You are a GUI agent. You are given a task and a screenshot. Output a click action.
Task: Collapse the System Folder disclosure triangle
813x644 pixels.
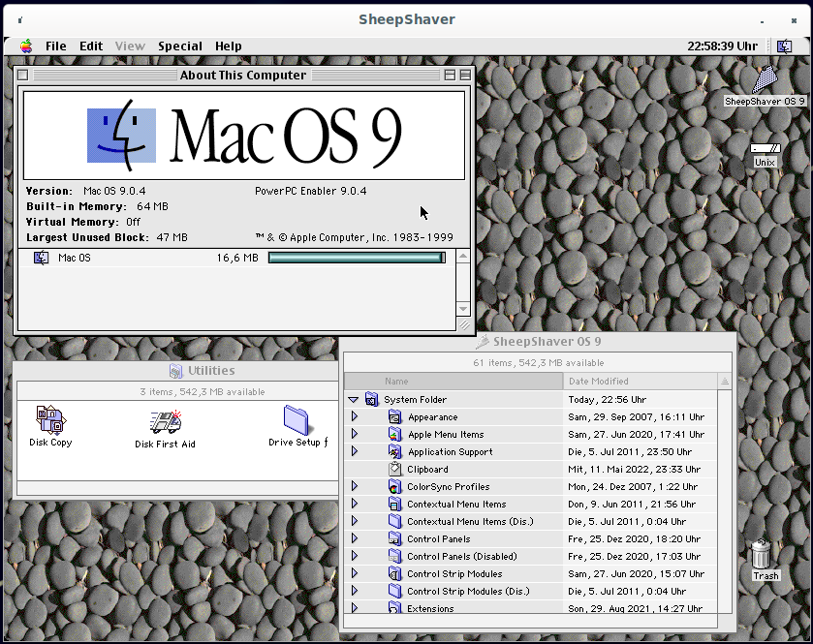click(354, 399)
